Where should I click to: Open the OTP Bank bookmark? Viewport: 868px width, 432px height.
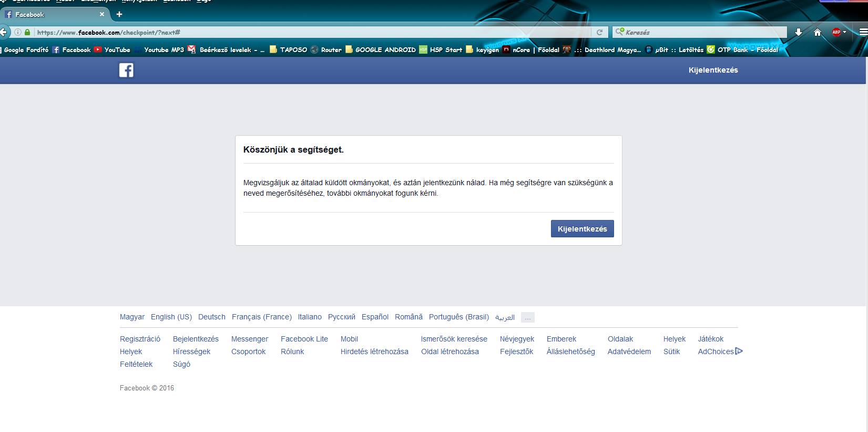click(x=742, y=49)
